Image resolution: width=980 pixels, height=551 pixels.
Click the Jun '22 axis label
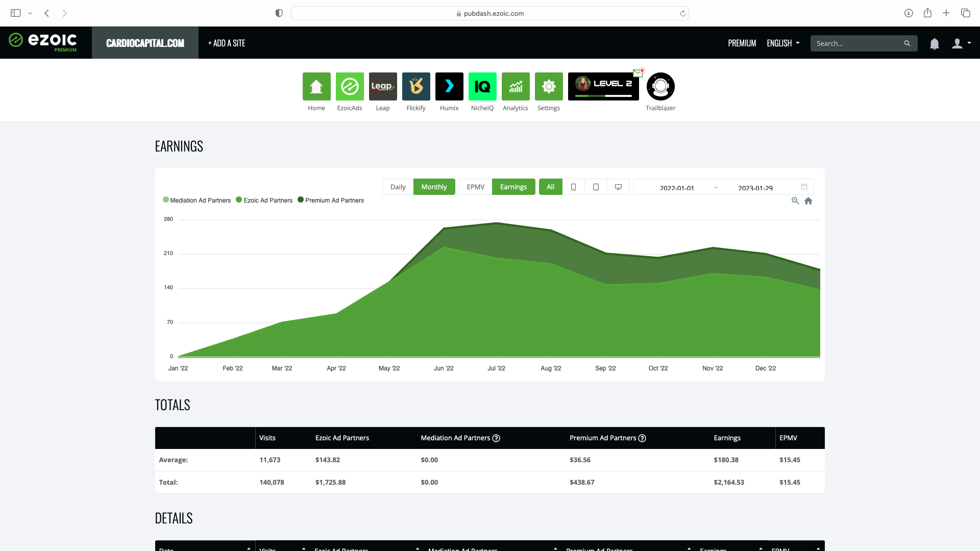(x=444, y=368)
